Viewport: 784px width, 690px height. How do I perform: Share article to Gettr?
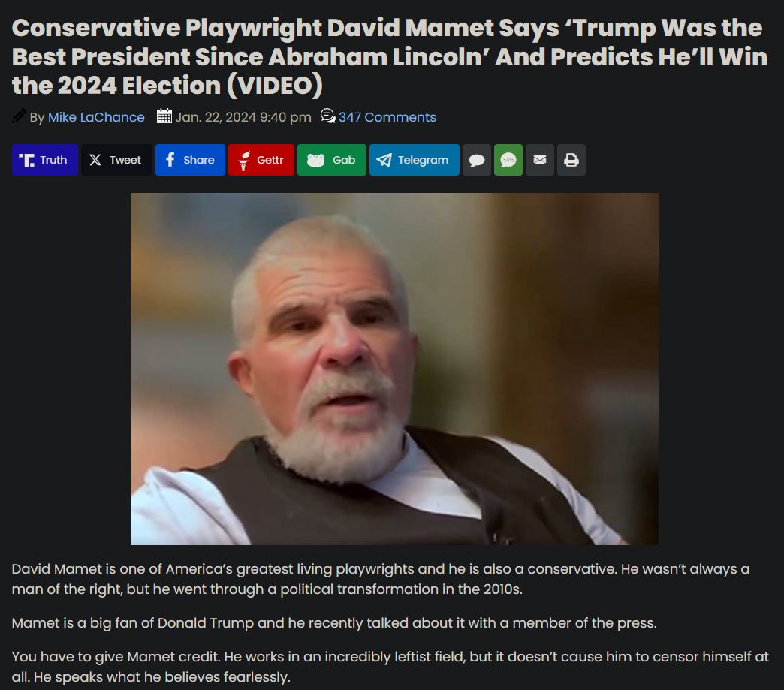261,160
